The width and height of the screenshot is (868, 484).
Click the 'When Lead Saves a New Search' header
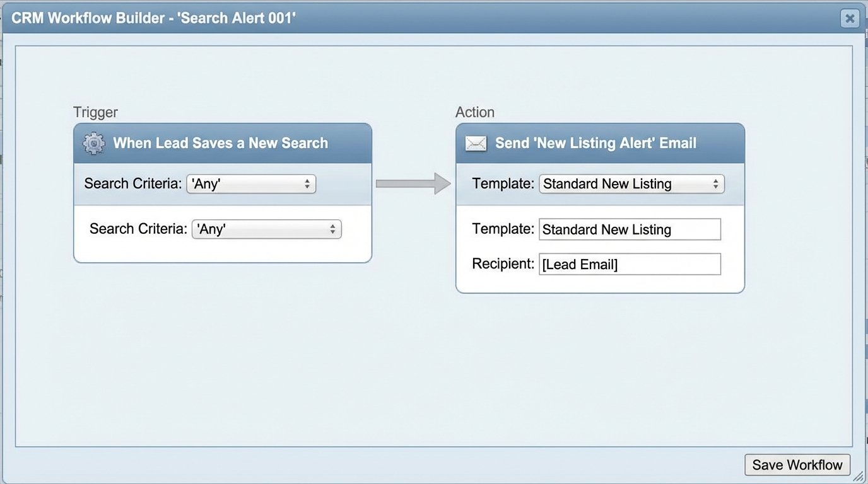click(220, 143)
